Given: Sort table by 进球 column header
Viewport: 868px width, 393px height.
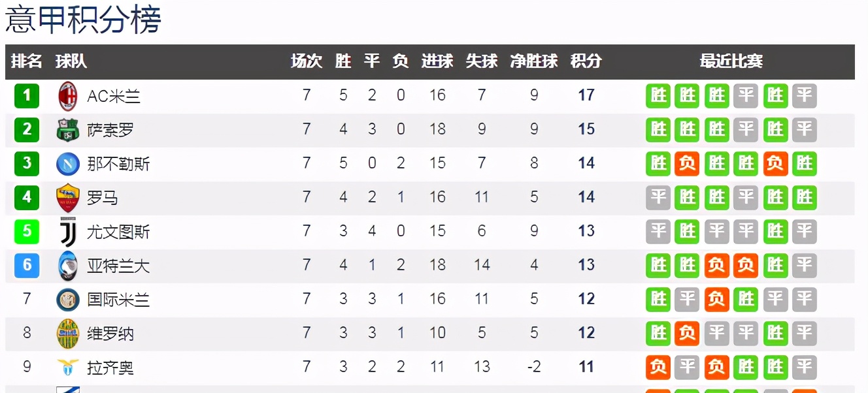Looking at the screenshot, I should [437, 61].
